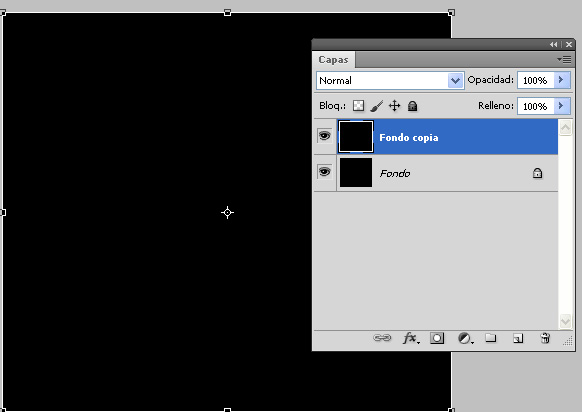
Task: Delete layer with trash icon
Action: pyautogui.click(x=545, y=338)
